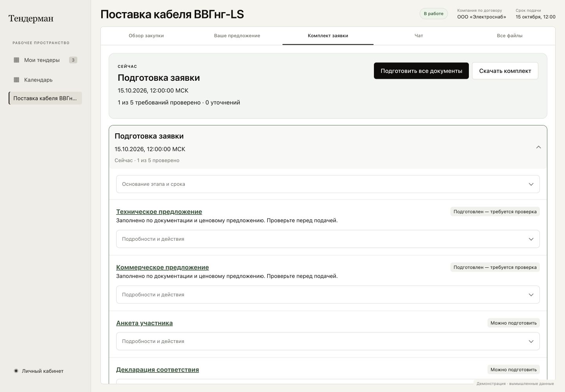Select the Комплект заявки tab
The width and height of the screenshot is (565, 392).
pos(328,36)
